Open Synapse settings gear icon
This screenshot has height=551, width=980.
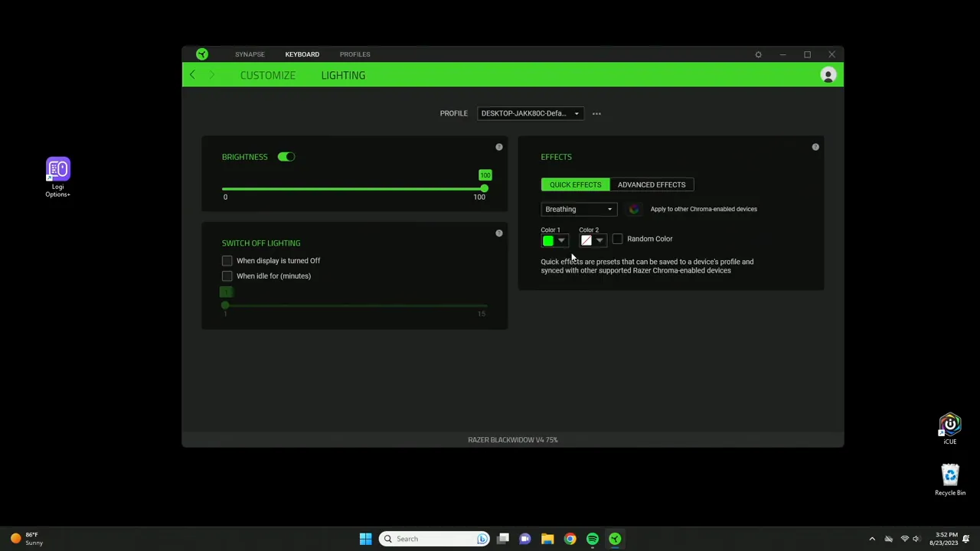pyautogui.click(x=758, y=54)
